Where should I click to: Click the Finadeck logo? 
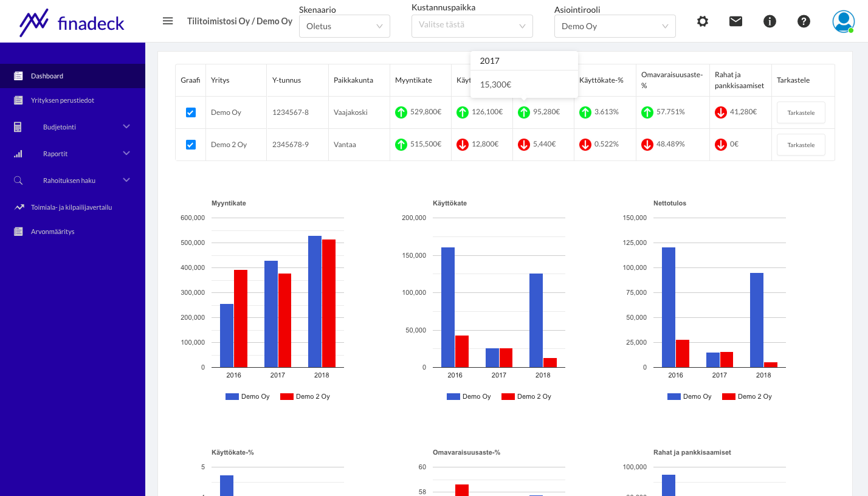[72, 23]
